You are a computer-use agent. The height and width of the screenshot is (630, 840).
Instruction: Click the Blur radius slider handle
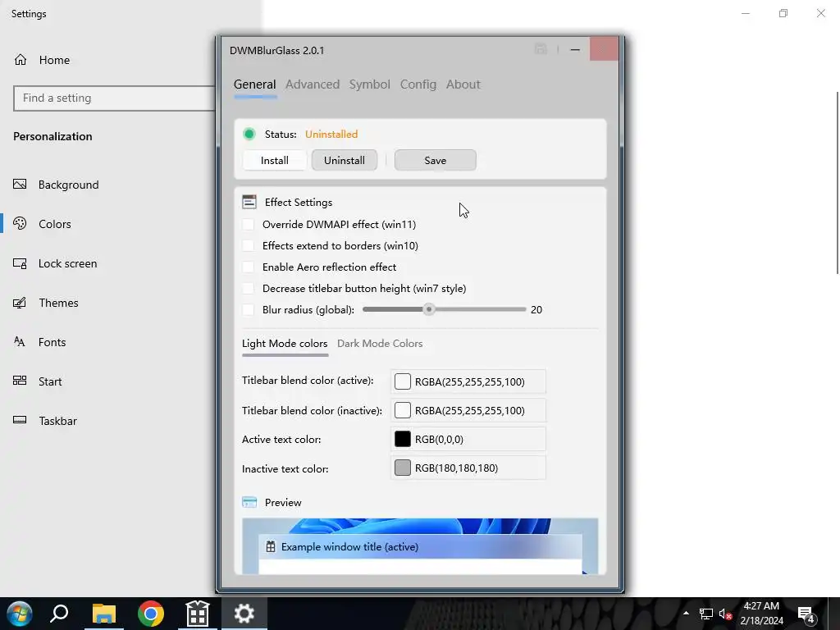(x=428, y=309)
